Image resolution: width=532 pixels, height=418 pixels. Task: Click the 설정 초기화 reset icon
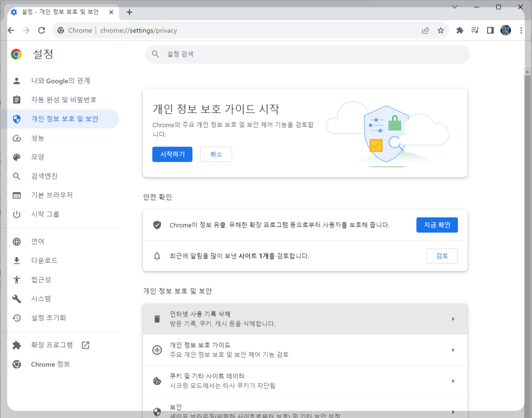point(17,318)
